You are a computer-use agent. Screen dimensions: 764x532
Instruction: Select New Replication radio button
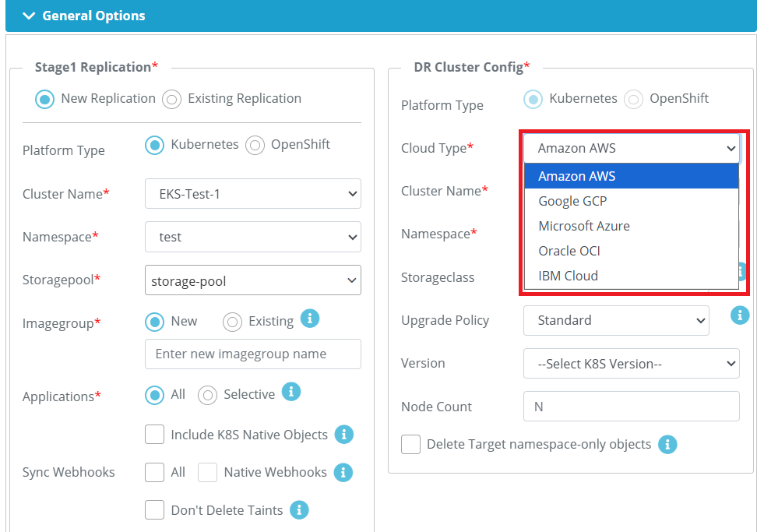point(45,100)
